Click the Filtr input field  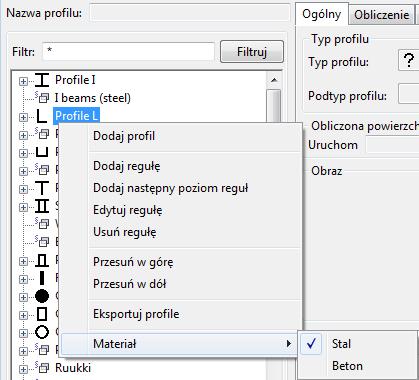coord(129,52)
